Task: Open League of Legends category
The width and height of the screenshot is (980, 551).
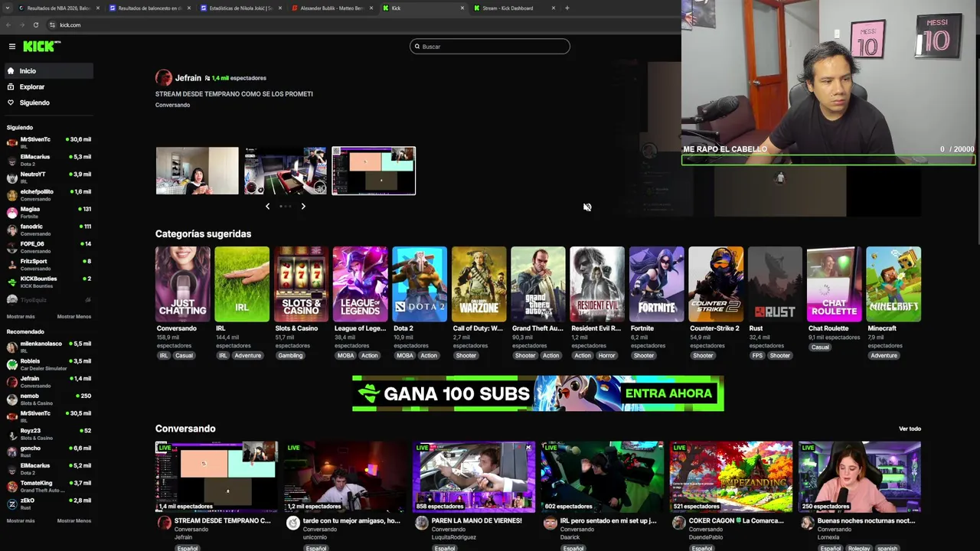Action: (x=361, y=284)
